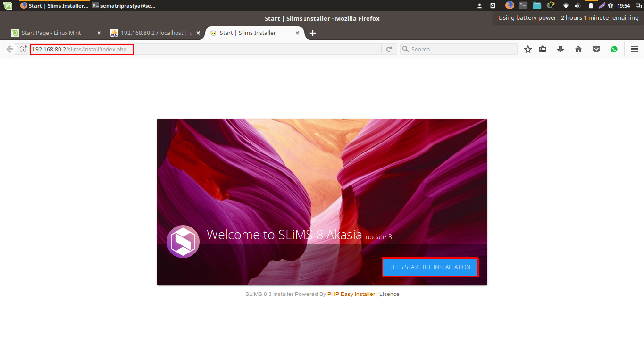Open the update manager shield icon

[611, 6]
